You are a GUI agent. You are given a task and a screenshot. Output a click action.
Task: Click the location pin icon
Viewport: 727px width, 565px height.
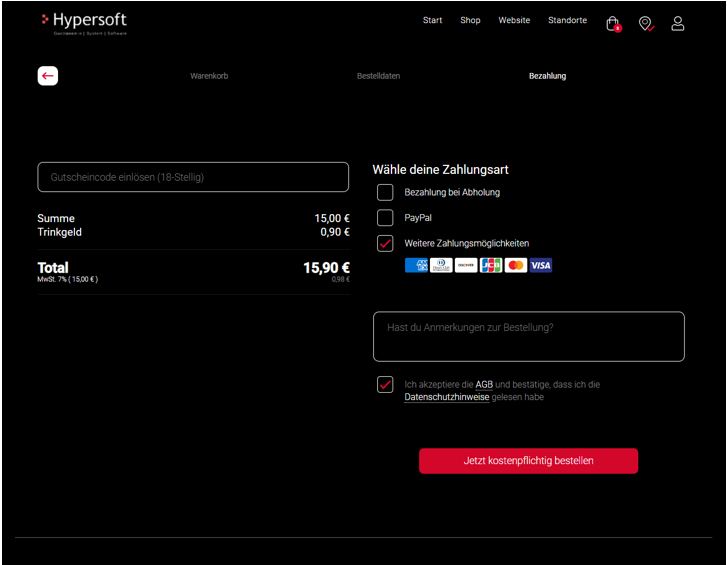click(645, 23)
